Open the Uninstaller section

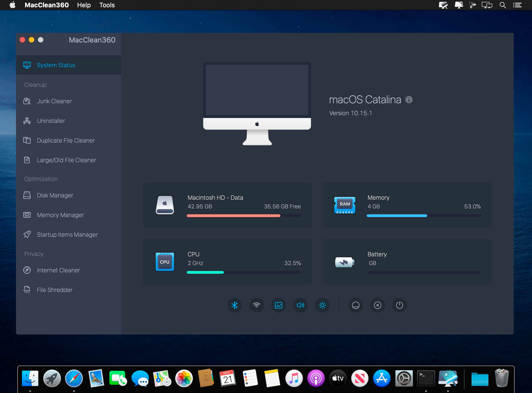pyautogui.click(x=51, y=121)
